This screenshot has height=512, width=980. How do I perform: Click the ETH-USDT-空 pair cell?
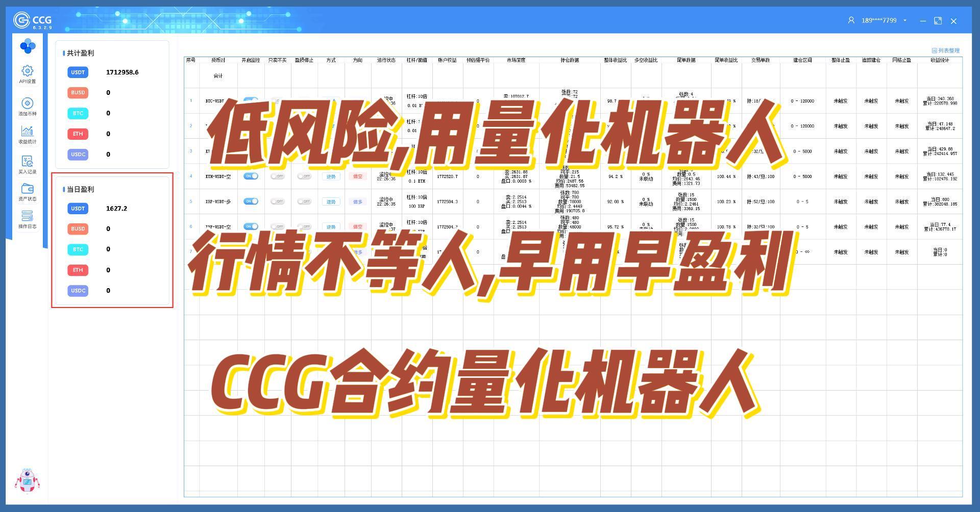pos(218,176)
